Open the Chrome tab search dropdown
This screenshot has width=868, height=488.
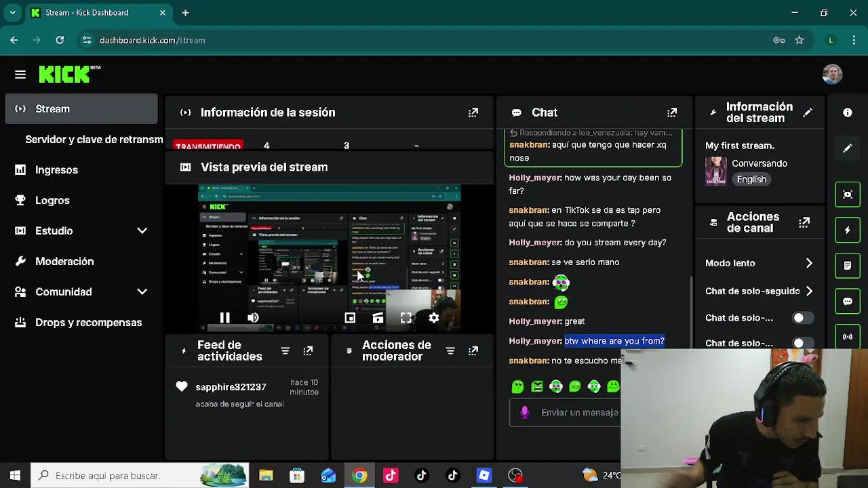[x=12, y=12]
